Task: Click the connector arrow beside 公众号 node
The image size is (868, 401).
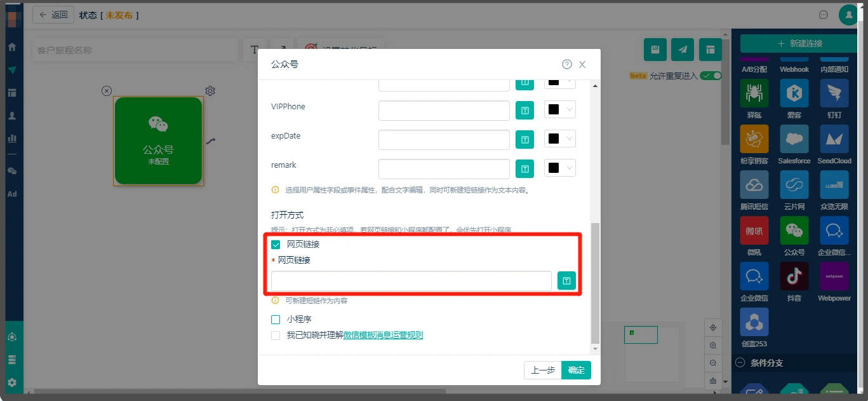Action: [x=211, y=141]
